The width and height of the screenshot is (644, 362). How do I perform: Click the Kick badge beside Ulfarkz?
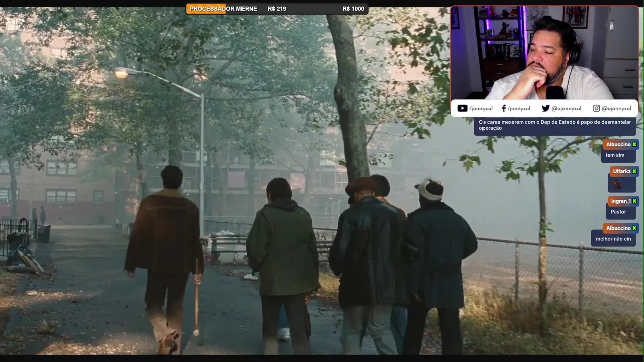634,171
